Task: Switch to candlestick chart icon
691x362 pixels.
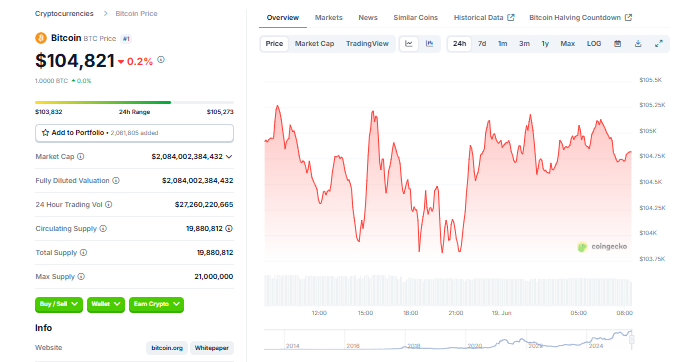Action: 429,44
